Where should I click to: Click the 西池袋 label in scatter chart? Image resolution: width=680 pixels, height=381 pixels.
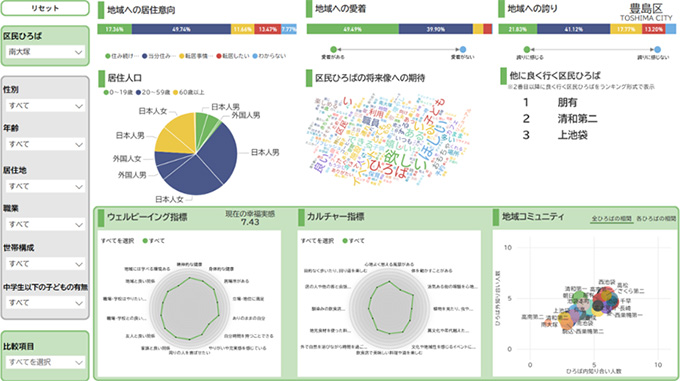click(x=607, y=282)
